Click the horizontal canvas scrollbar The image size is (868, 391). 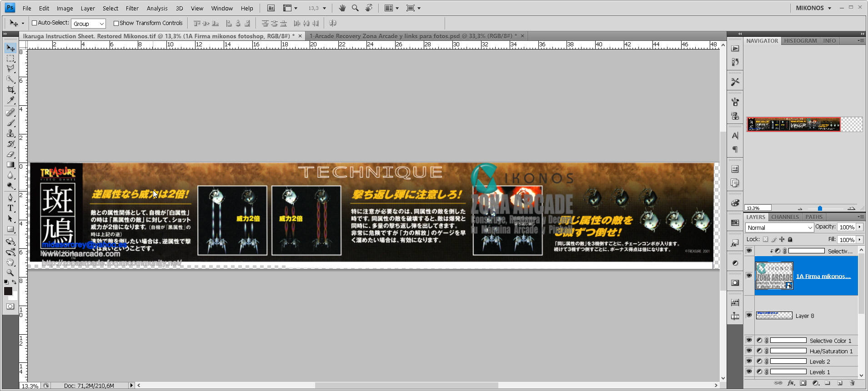click(x=406, y=386)
